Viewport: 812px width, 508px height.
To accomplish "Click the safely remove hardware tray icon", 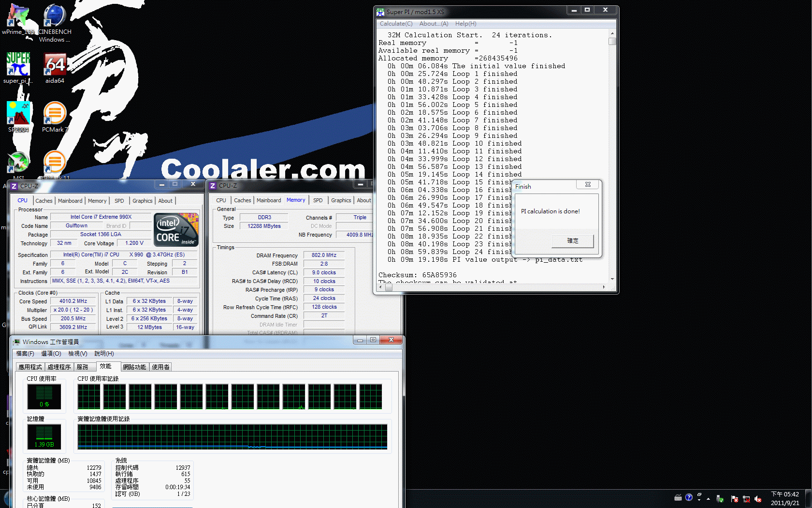I will (720, 499).
